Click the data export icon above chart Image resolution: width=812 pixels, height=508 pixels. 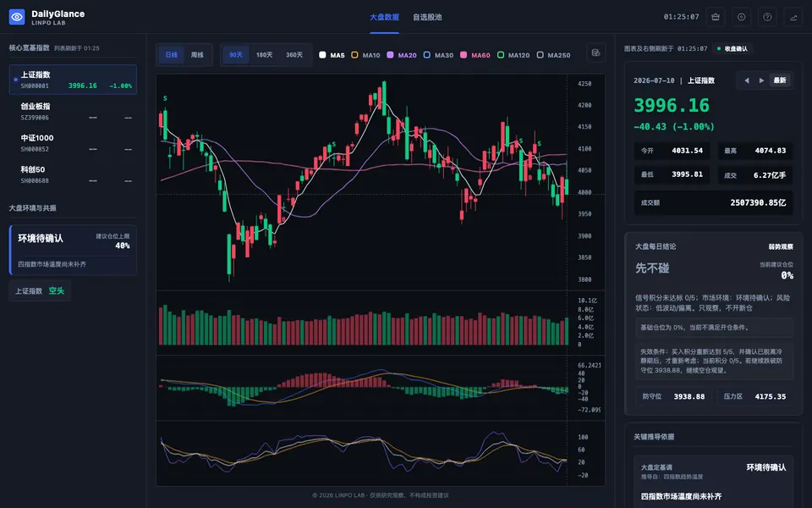click(x=595, y=52)
